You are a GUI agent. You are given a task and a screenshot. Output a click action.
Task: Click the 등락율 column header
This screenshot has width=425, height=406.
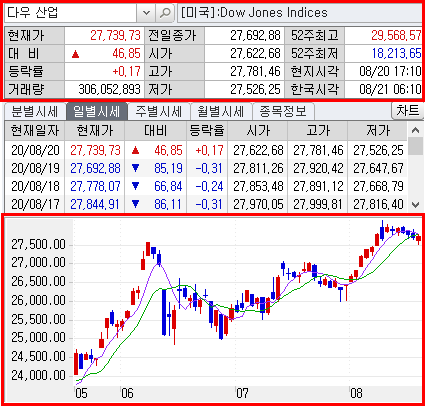tap(207, 131)
